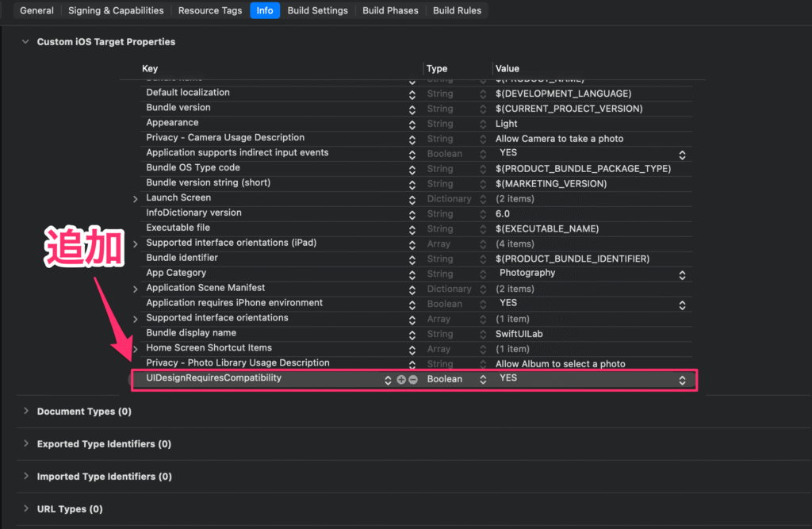This screenshot has width=812, height=529.
Task: Click the plus icon on UIDesignRequiresCompatibility row
Action: pyautogui.click(x=401, y=380)
